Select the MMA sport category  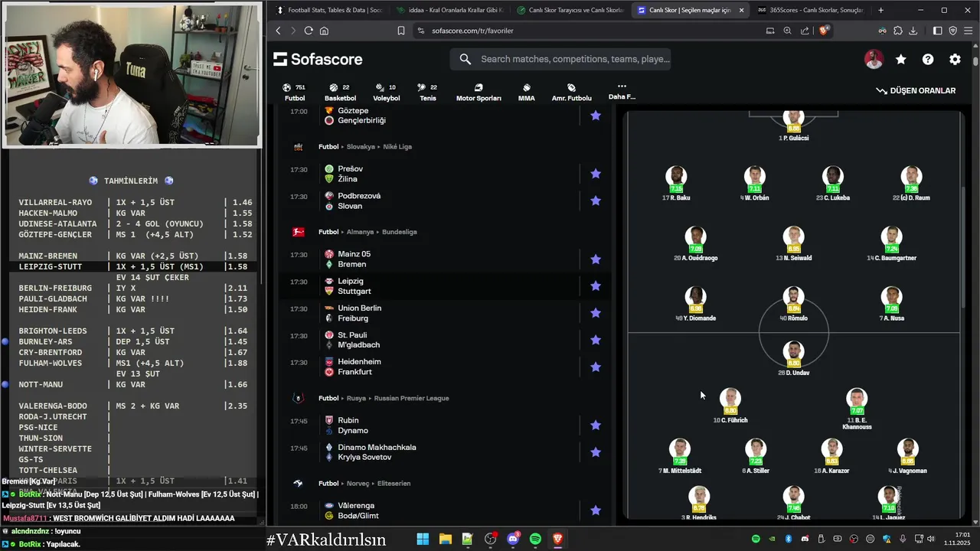click(x=526, y=93)
